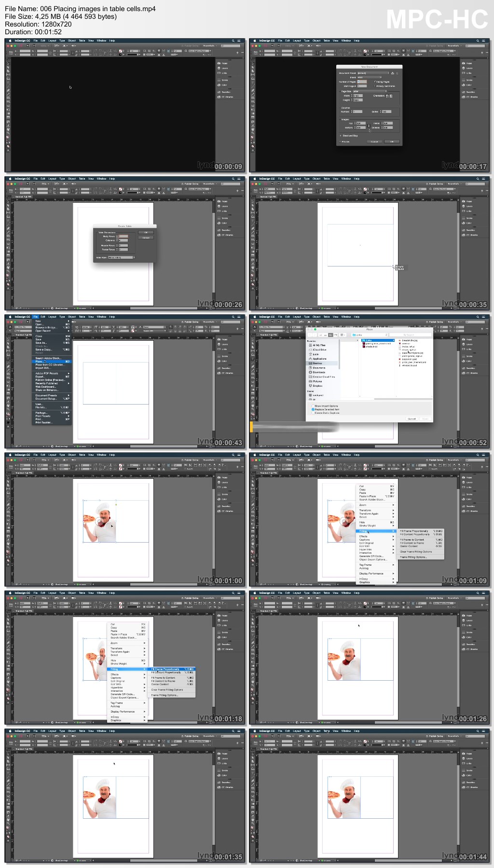
Task: Click the Body Rows field in Create Table dialog
Action: pos(123,236)
